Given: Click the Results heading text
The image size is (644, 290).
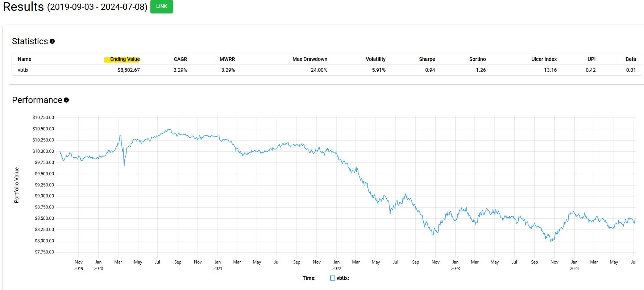Looking at the screenshot, I should tap(23, 7).
